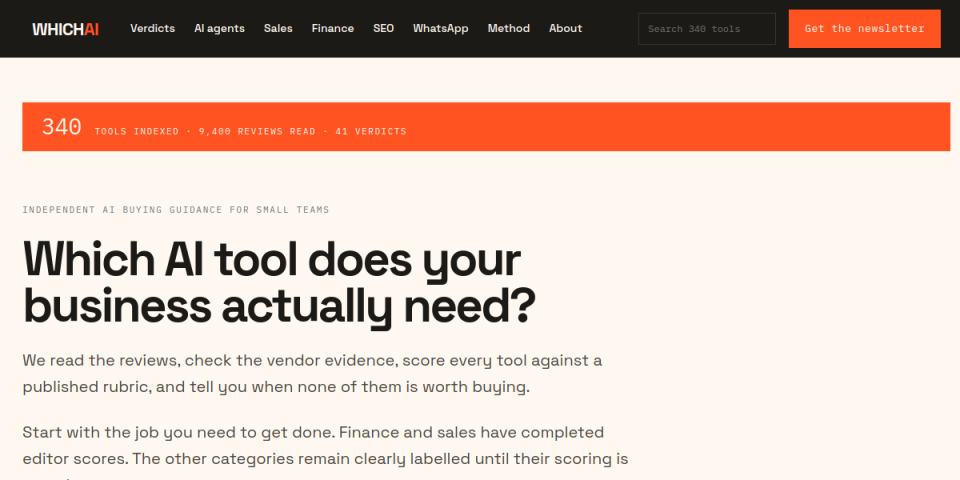Click the large 340 number in the banner
This screenshot has width=960, height=480.
(x=61, y=127)
